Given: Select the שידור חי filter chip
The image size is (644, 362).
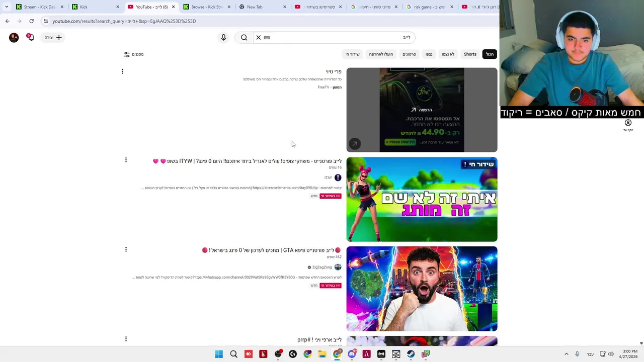Looking at the screenshot, I should 352,54.
